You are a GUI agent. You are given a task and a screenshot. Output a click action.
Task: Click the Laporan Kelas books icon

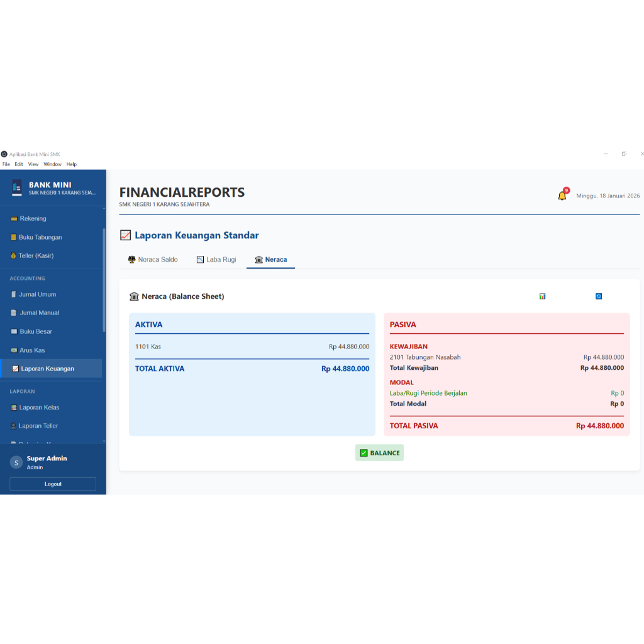click(x=14, y=408)
